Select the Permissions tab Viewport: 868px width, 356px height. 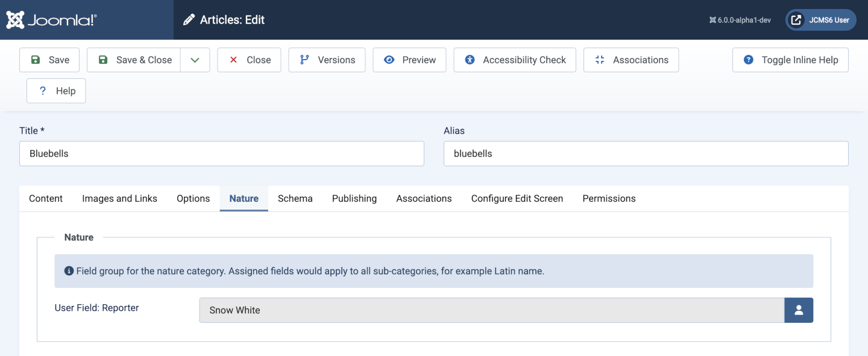point(609,198)
